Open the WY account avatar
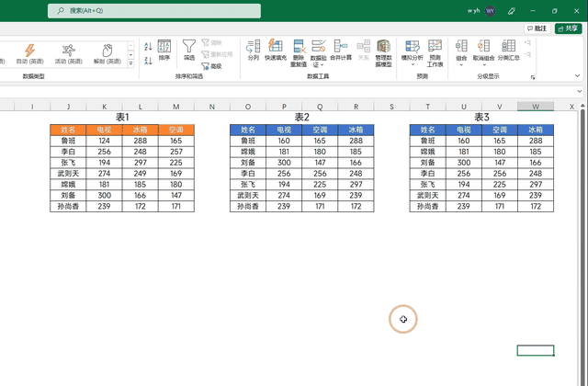Viewport: 588px width, 386px height. [490, 11]
